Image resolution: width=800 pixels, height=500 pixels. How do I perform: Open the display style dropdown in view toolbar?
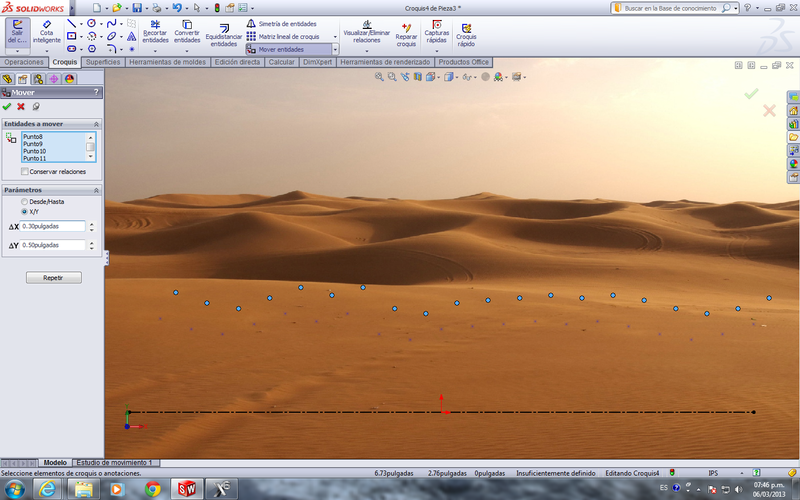point(457,77)
